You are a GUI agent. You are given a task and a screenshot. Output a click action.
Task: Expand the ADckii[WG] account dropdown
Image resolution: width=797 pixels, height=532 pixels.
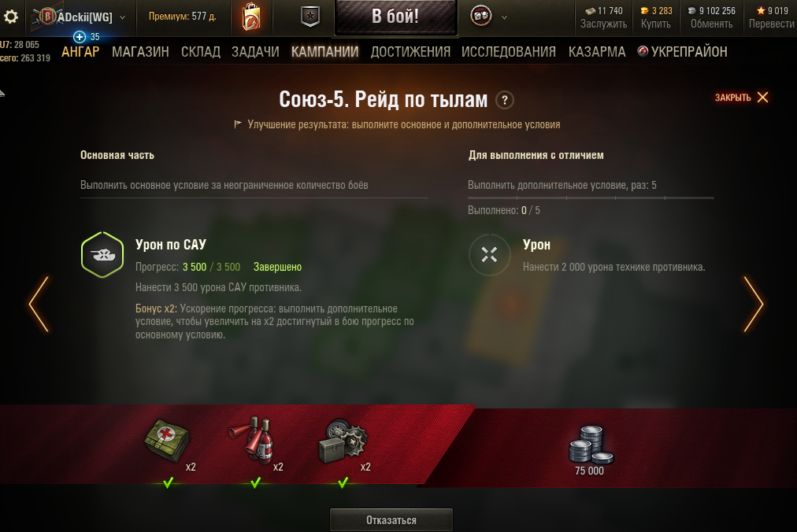tap(123, 17)
